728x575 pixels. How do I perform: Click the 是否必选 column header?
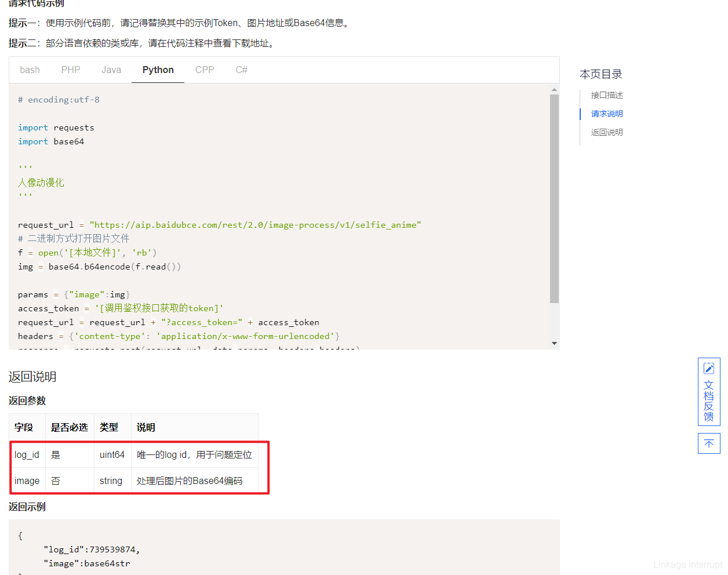pos(70,428)
